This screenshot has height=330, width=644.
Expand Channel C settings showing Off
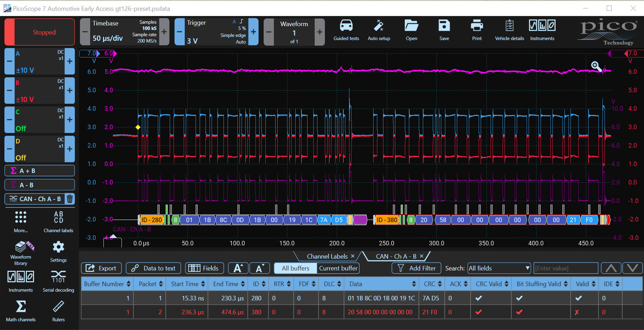pyautogui.click(x=39, y=120)
